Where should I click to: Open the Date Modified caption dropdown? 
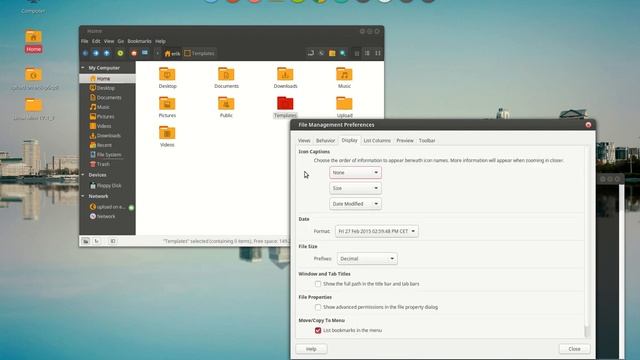pyautogui.click(x=355, y=204)
